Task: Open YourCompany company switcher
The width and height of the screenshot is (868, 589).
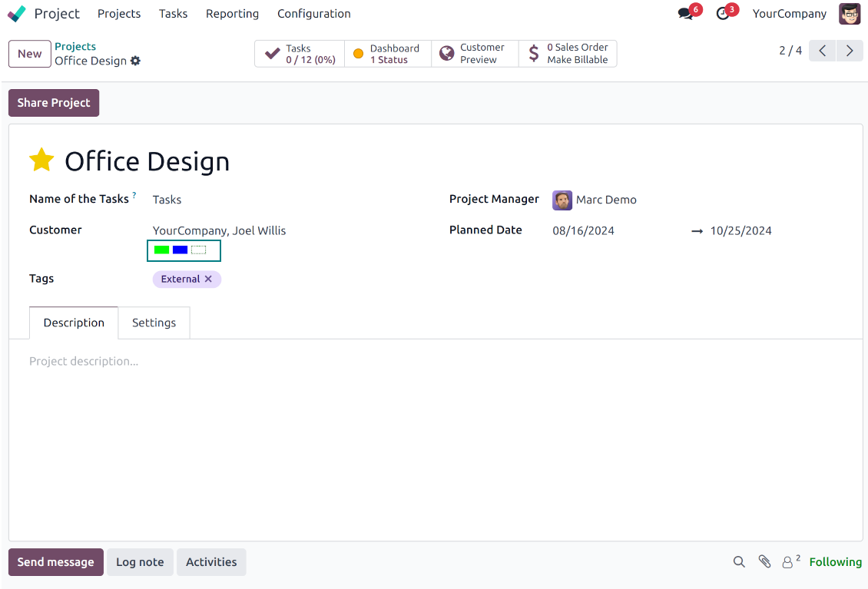Action: tap(789, 14)
